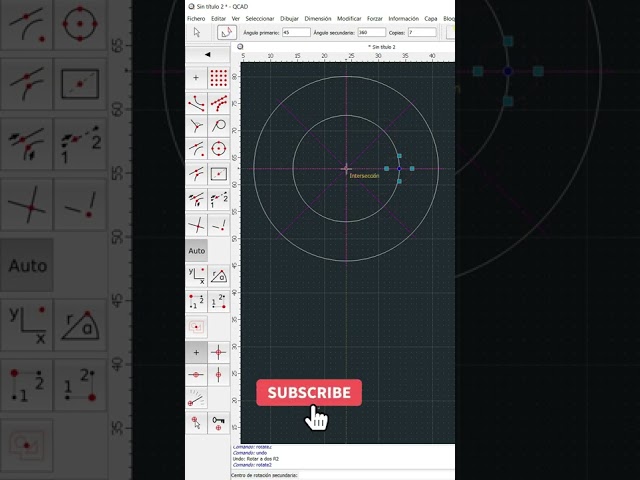Select Set Relative Zero Point tool

pyautogui.click(x=196, y=423)
